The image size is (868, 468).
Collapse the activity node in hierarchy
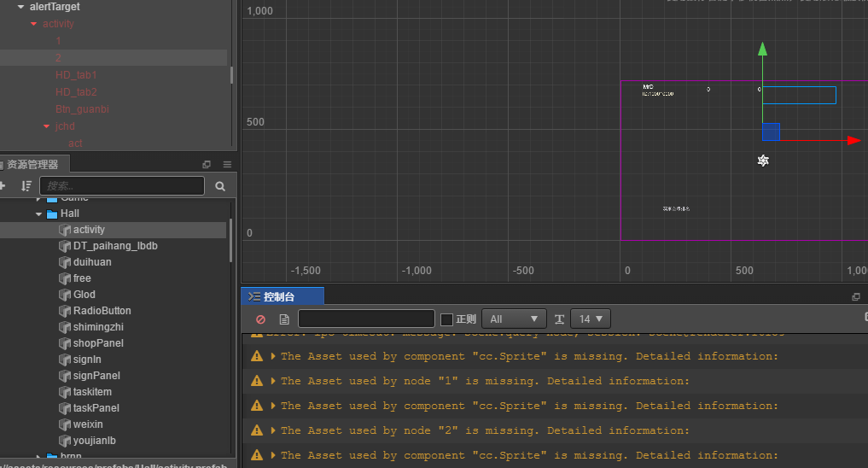point(34,24)
